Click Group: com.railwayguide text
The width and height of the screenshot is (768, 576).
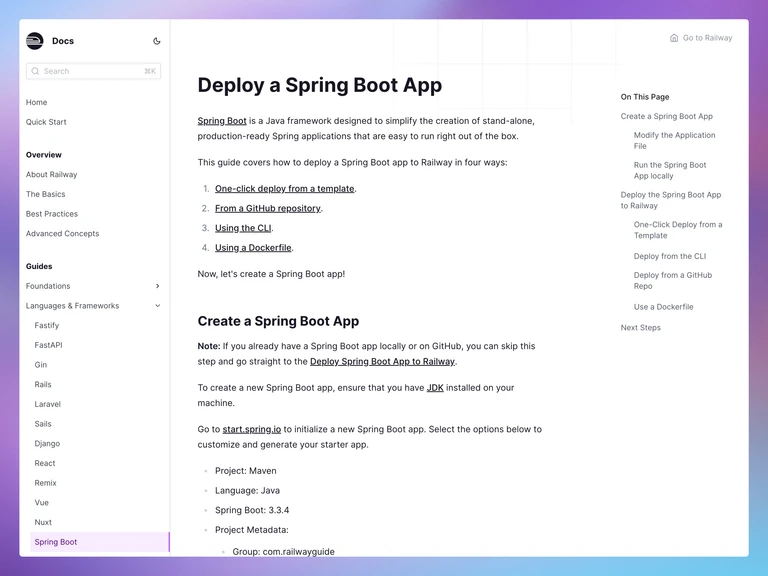coord(284,552)
